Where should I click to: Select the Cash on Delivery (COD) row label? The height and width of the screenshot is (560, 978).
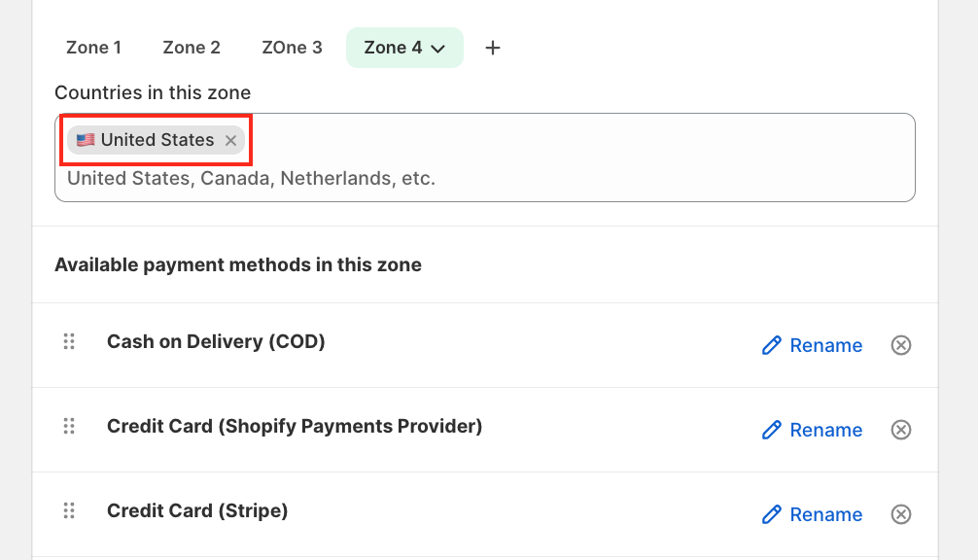pyautogui.click(x=216, y=341)
